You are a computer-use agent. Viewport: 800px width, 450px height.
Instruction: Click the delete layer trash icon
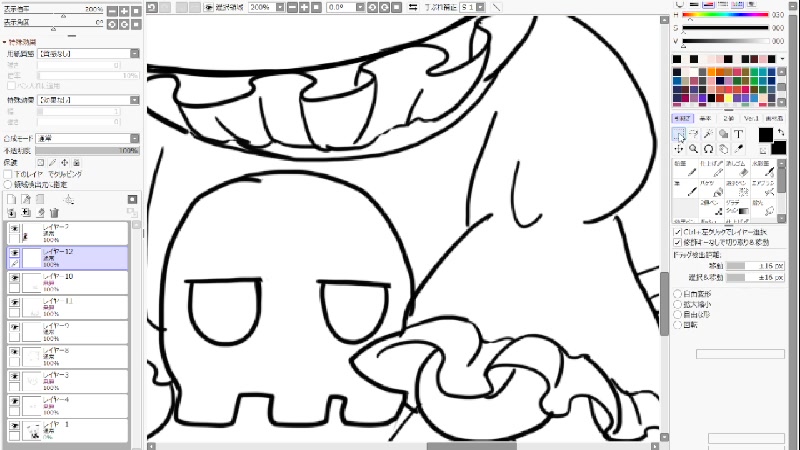[55, 213]
